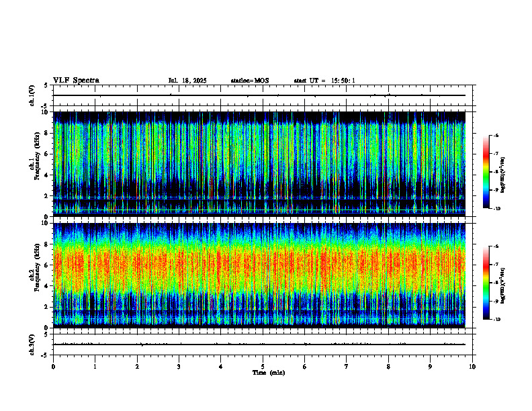Screen dimensions: 532x411
Task: Click inside the ch.1 spectrogram panel
Action: (259, 164)
